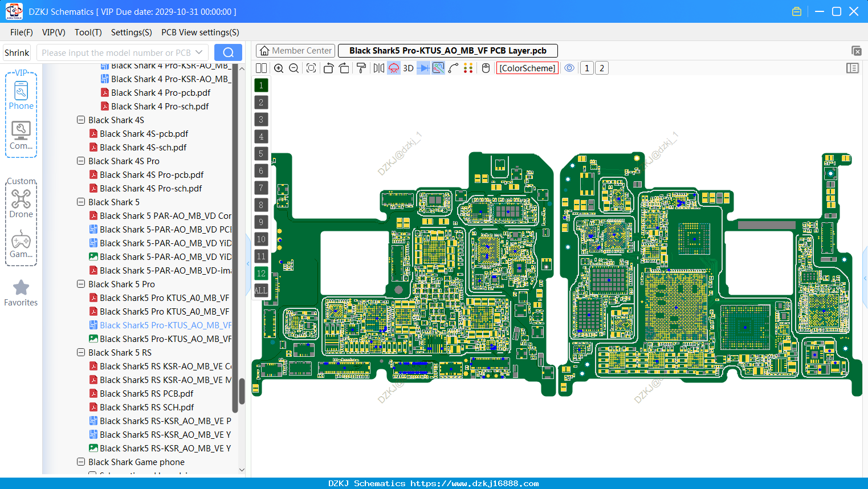
Task: Zoom in on the PCB view
Action: (279, 68)
